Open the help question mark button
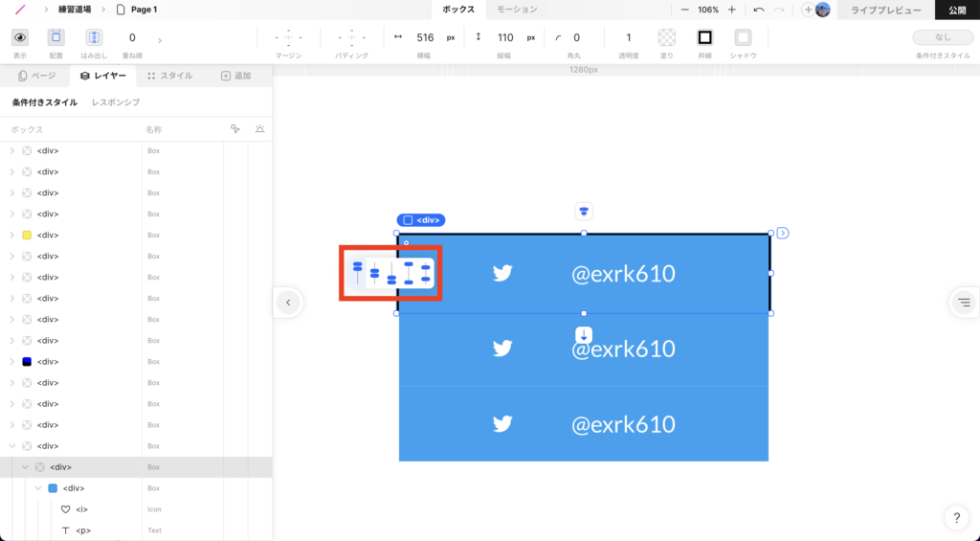This screenshot has height=541, width=980. tap(956, 518)
